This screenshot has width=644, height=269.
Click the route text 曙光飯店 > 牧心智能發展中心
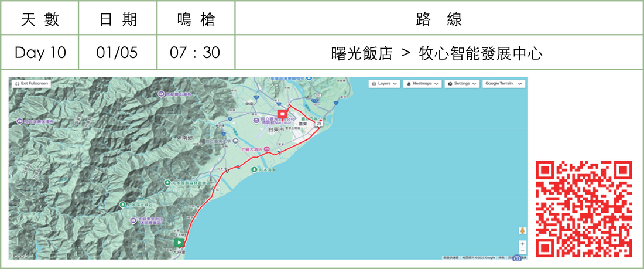[437, 53]
